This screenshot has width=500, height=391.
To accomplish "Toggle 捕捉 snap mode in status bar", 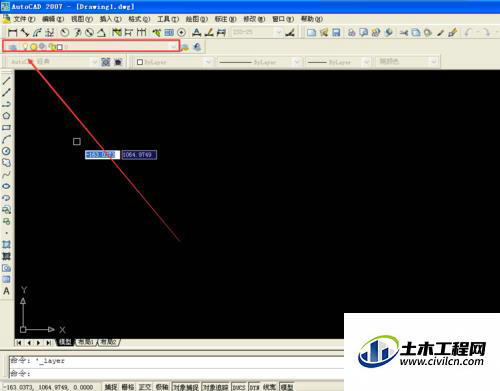I will (111, 387).
